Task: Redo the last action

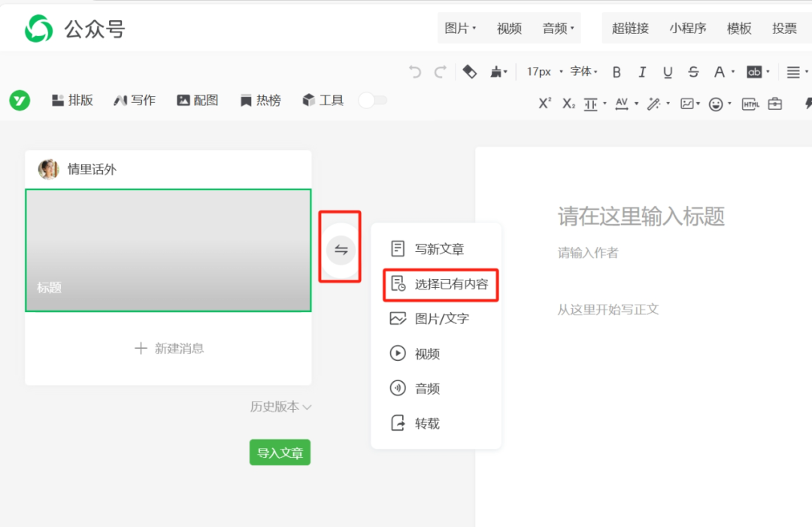Action: tap(440, 72)
